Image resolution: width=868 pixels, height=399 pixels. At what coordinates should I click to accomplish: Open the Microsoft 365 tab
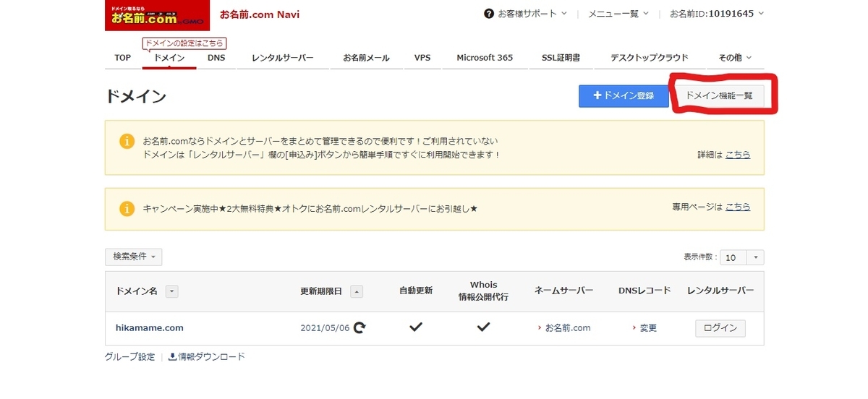[x=485, y=58]
